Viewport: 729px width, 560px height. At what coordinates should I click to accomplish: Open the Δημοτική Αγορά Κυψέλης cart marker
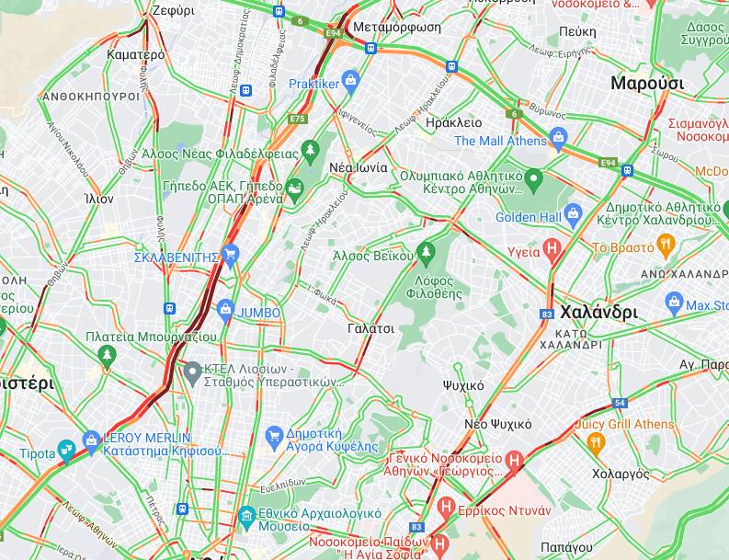(x=274, y=438)
